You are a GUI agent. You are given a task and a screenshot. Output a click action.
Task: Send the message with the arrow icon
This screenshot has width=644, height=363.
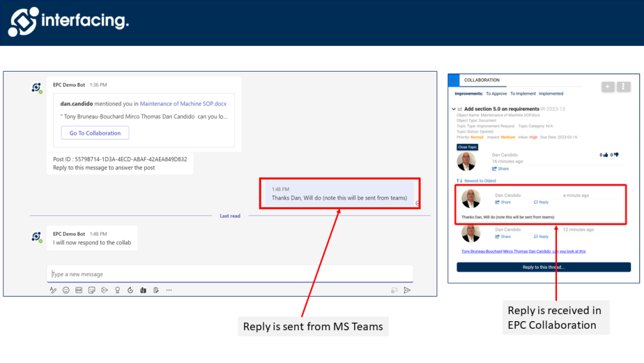coord(407,290)
